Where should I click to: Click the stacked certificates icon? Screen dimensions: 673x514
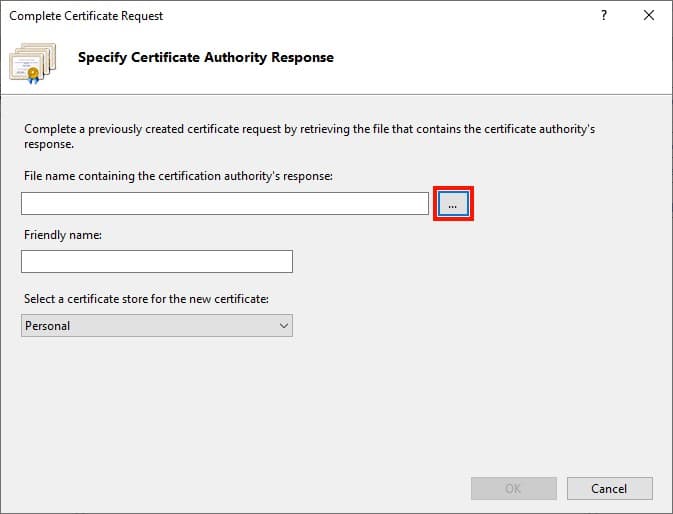tap(33, 63)
